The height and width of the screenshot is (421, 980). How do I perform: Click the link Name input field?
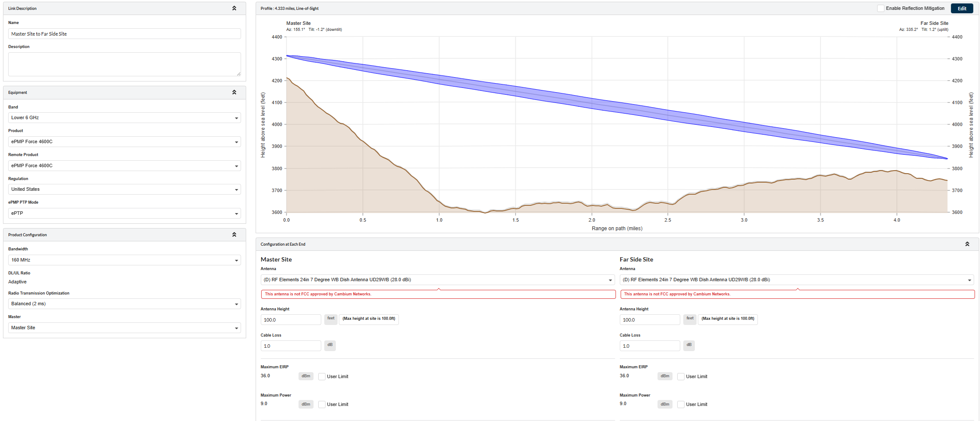click(124, 34)
